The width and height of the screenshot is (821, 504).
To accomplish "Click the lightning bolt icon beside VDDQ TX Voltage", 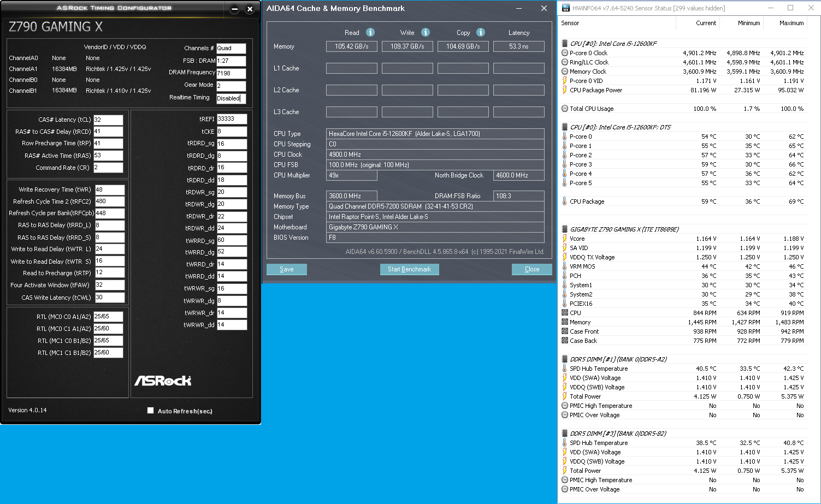I will (x=565, y=257).
